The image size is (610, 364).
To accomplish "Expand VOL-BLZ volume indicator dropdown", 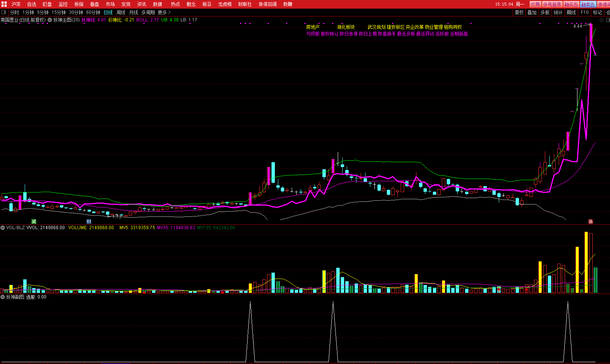I will point(3,228).
